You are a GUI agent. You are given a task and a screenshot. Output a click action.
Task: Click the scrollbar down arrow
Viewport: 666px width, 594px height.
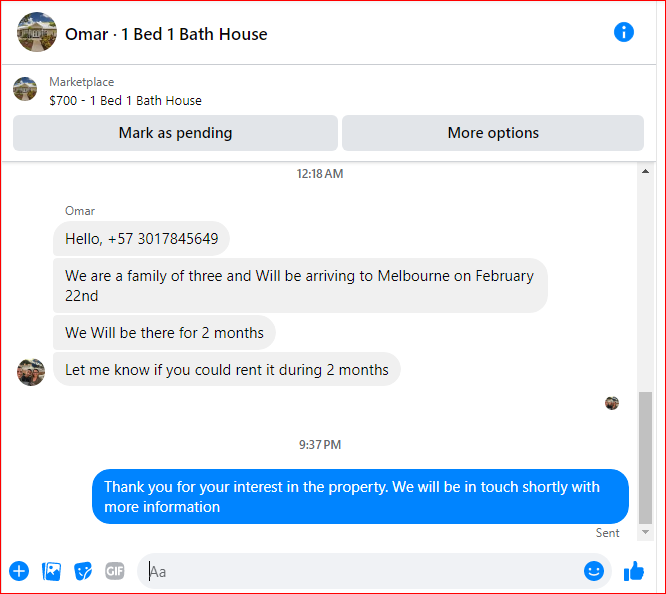click(x=645, y=532)
